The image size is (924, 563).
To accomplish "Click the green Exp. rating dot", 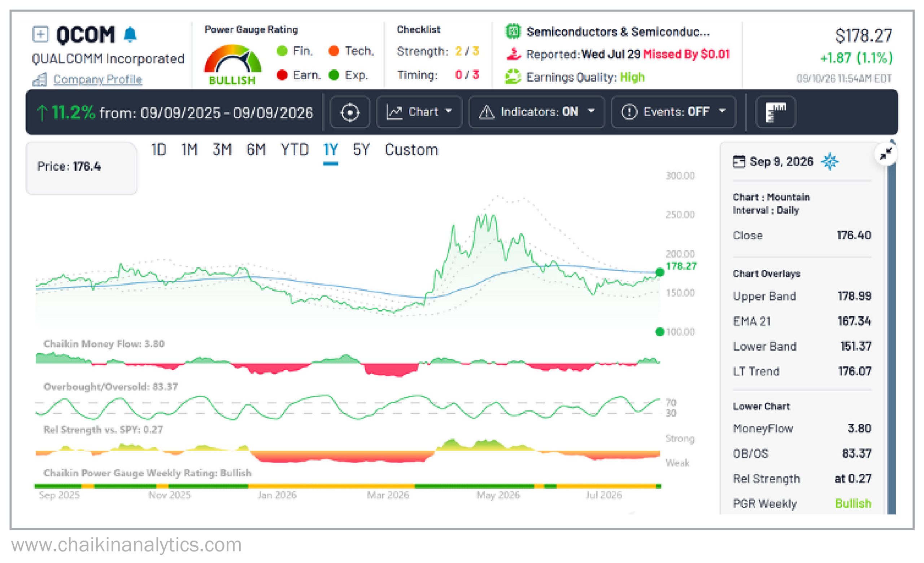I will pos(334,75).
